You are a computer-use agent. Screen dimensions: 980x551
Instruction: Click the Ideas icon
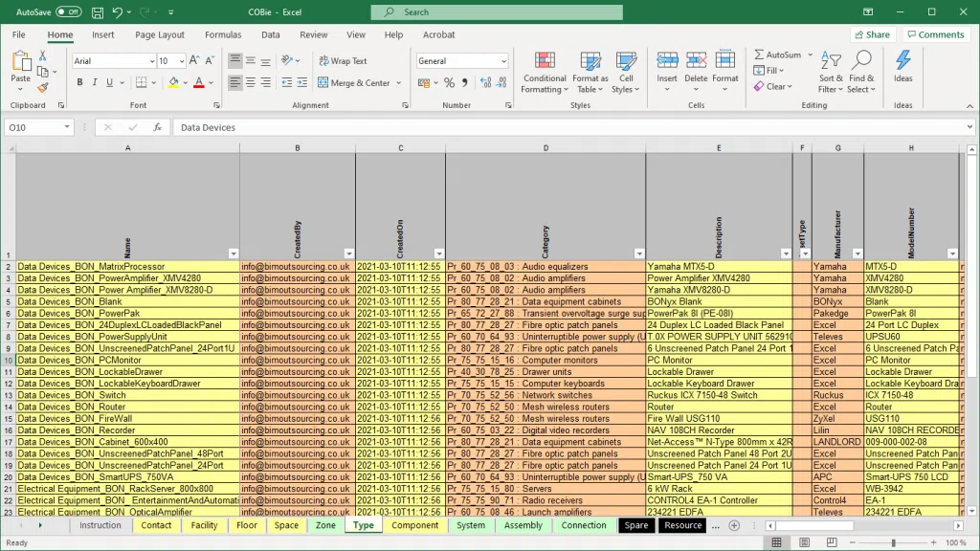[903, 61]
